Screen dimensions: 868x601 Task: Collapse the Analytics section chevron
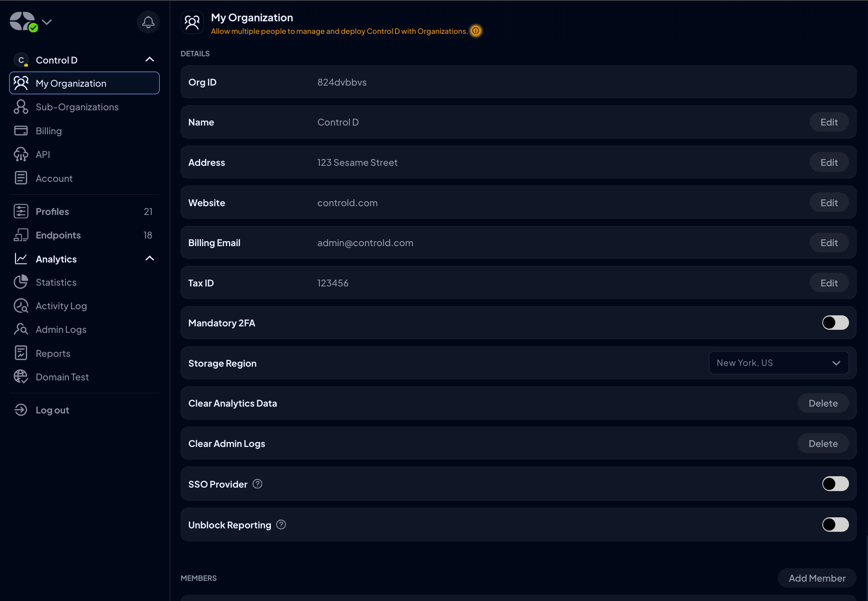coord(149,259)
